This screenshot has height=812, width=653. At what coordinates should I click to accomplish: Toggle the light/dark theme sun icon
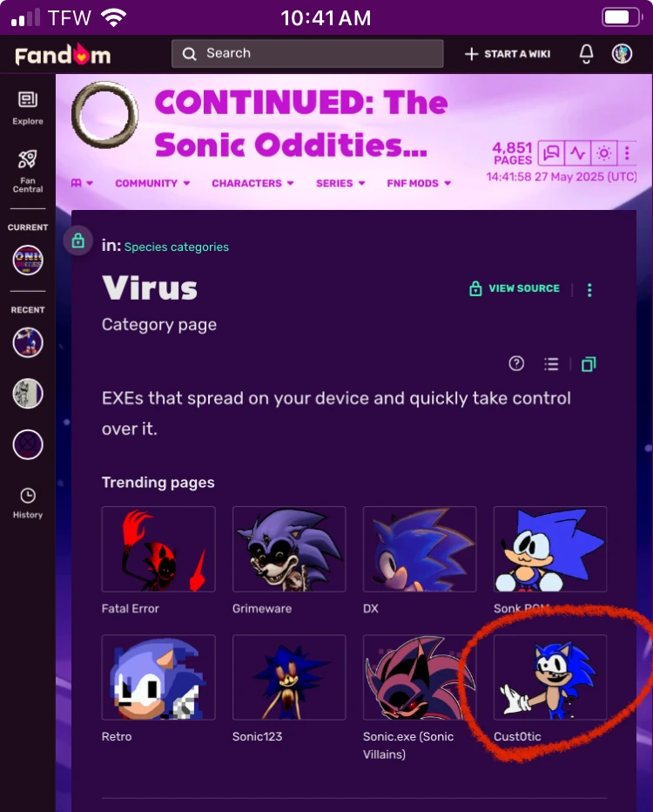tap(603, 153)
